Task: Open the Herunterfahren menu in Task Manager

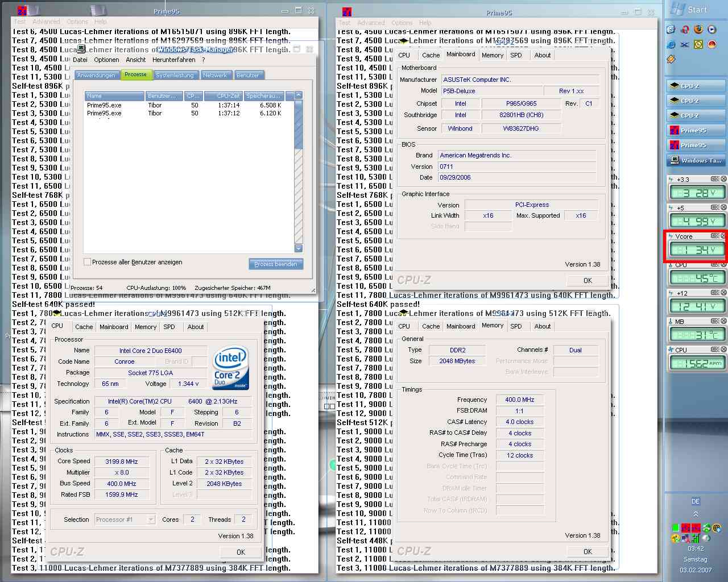Action: 173,60
